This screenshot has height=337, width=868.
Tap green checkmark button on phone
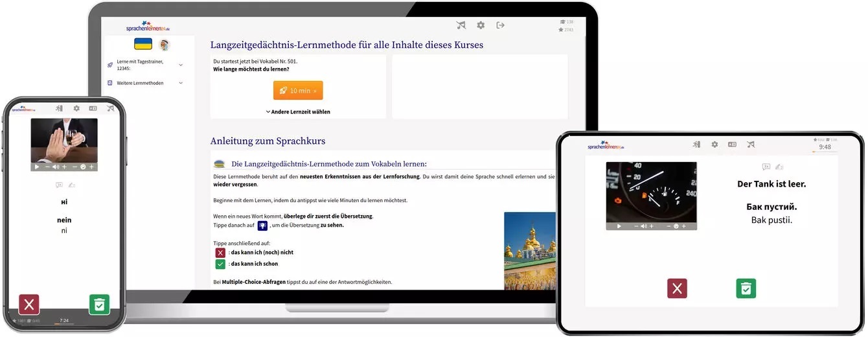(99, 305)
